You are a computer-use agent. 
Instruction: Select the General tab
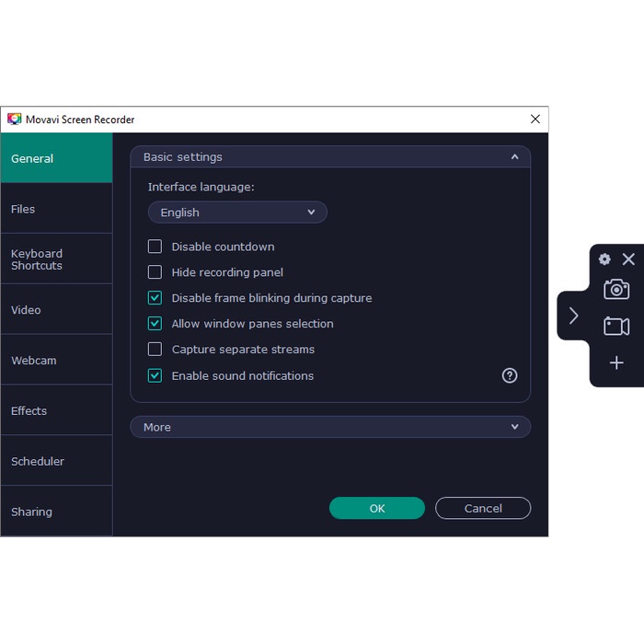point(57,158)
